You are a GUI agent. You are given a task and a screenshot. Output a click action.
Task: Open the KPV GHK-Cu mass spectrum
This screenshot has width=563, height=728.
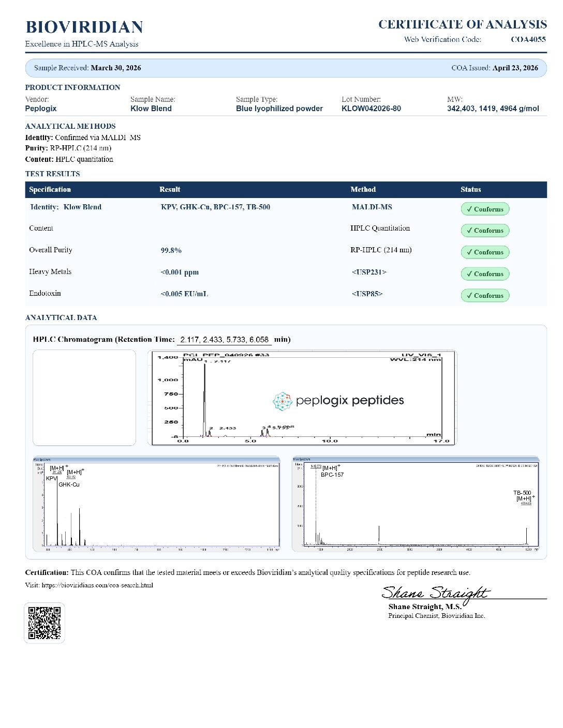click(156, 504)
